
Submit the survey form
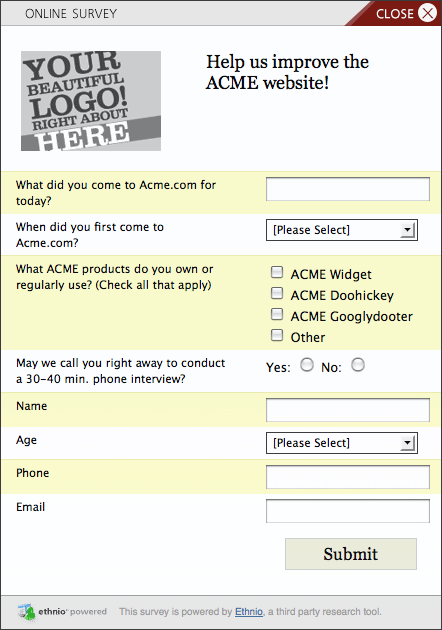click(351, 554)
